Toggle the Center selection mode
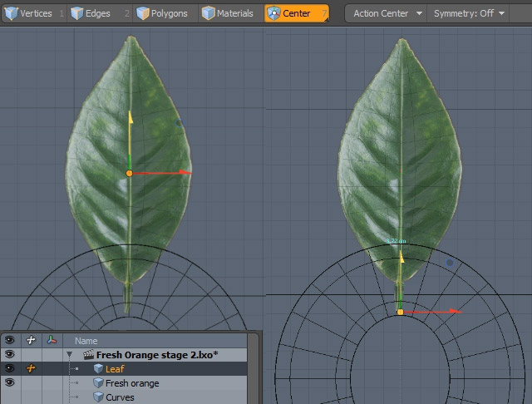 (297, 13)
